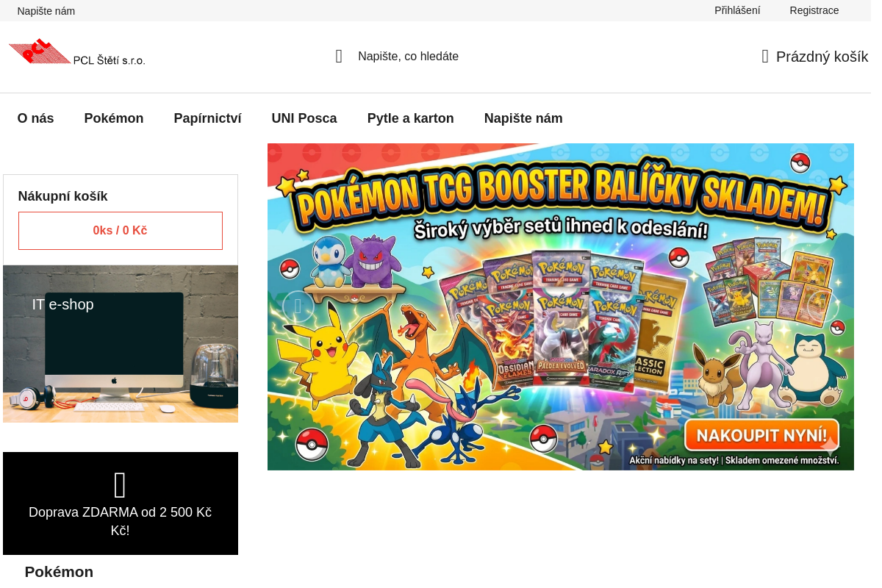This screenshot has height=588, width=882.
Task: Click the Pokémon sidebar heading
Action: click(59, 572)
